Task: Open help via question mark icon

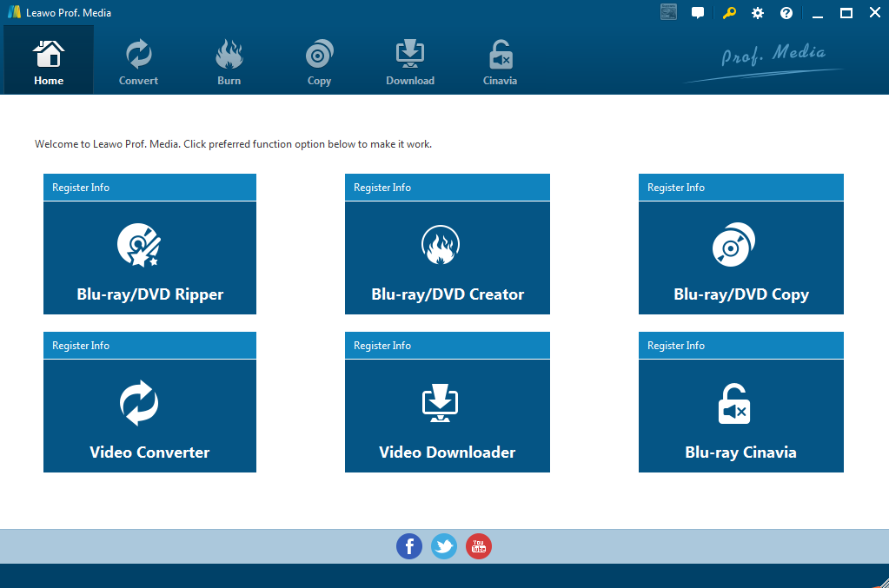Action: (x=786, y=13)
